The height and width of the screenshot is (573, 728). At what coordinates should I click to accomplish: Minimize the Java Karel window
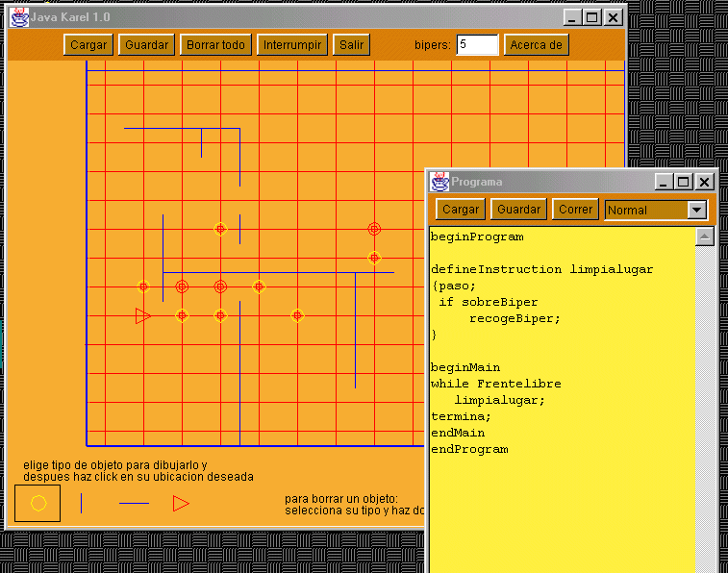pyautogui.click(x=572, y=17)
